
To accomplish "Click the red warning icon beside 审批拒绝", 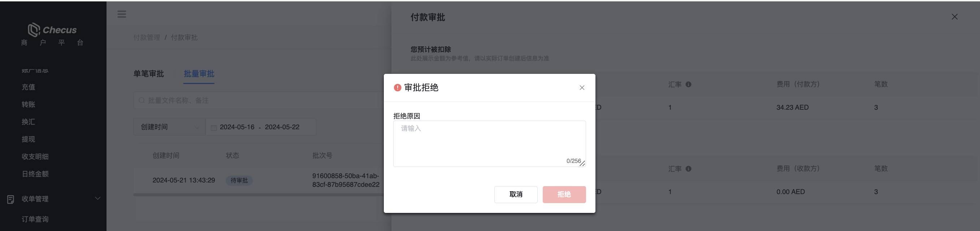I will (397, 88).
